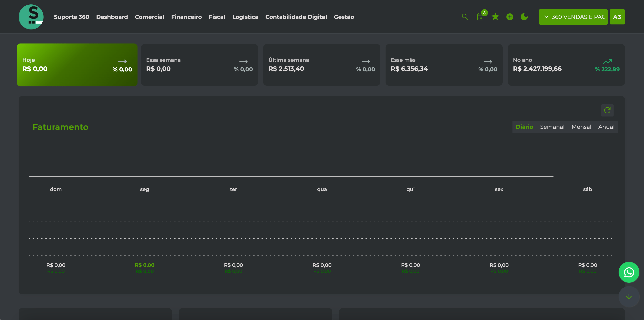Click the dom day label
644x320 pixels.
(x=56, y=189)
